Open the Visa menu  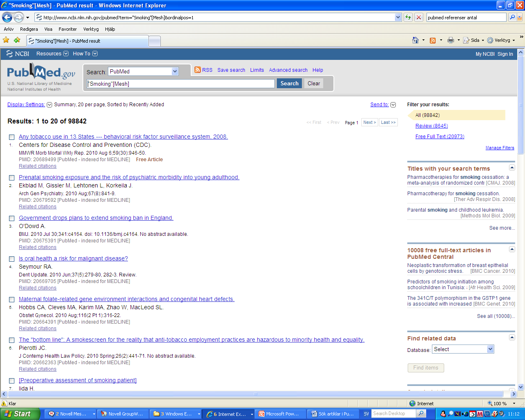(x=48, y=29)
